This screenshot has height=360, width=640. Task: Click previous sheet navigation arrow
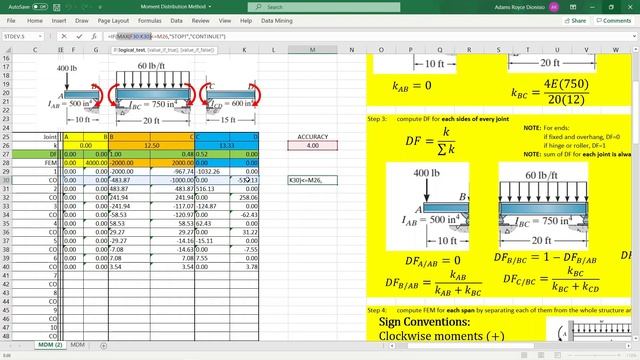pyautogui.click(x=9, y=346)
